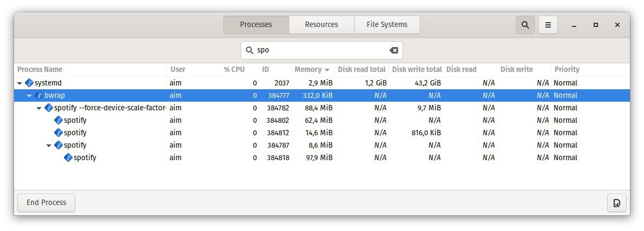Click the systemd process diamond icon
644x231 pixels.
(29, 83)
